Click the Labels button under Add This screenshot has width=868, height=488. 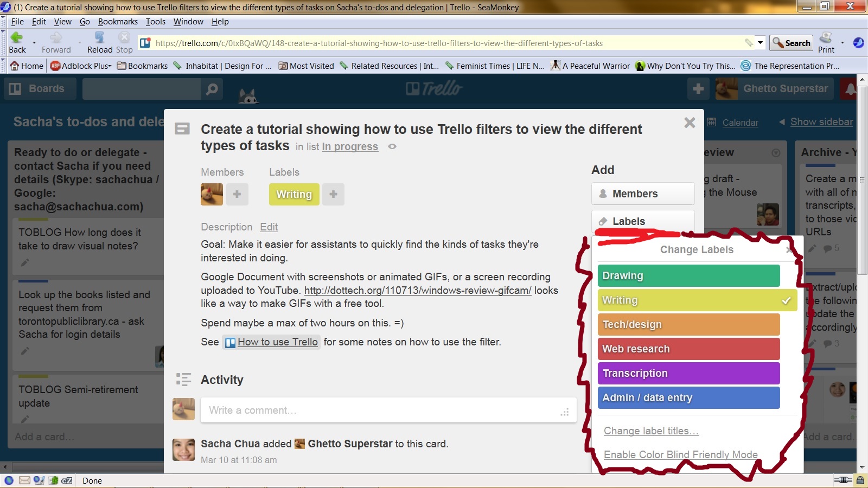(643, 221)
